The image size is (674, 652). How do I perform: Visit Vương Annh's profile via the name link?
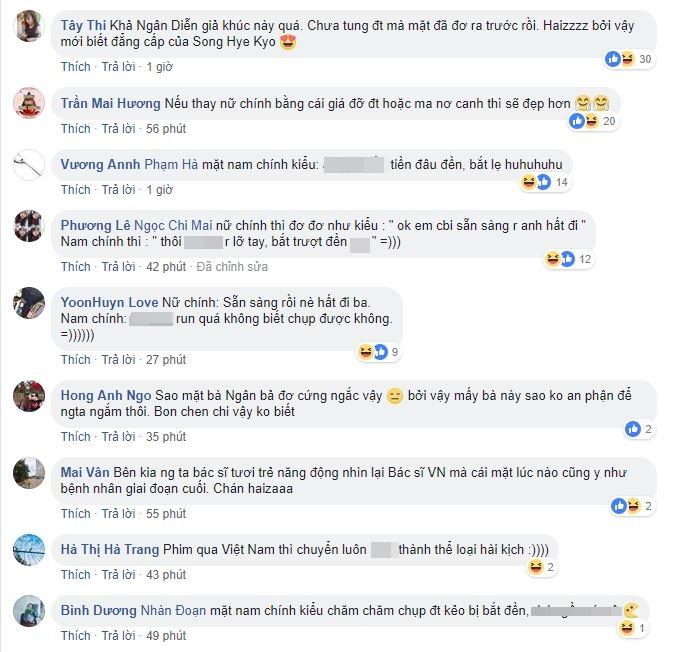click(x=100, y=165)
